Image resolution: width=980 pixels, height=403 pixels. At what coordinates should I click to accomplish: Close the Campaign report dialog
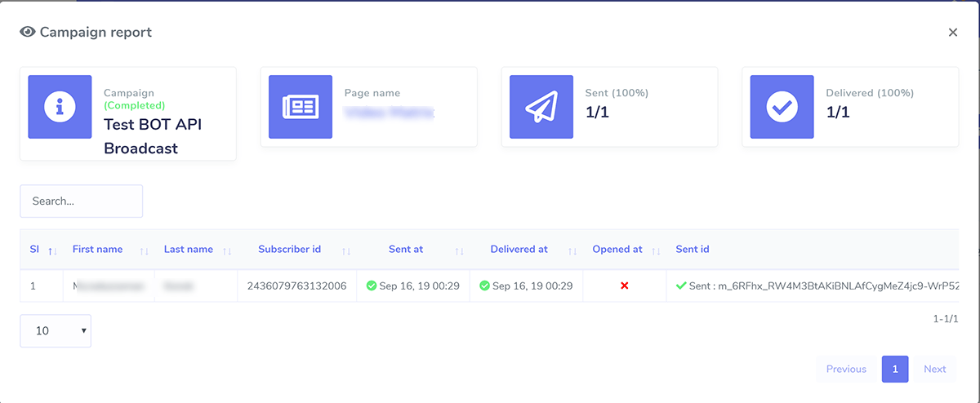(952, 33)
